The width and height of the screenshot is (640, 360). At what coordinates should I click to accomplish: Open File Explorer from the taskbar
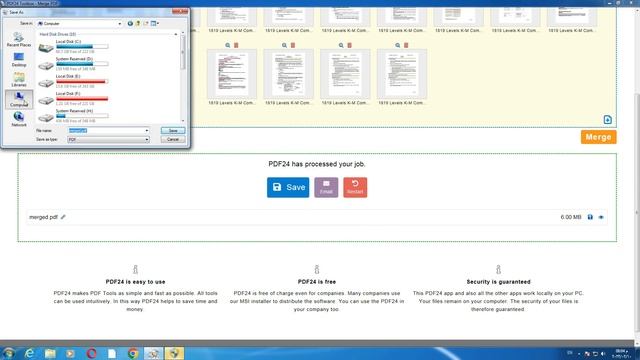pyautogui.click(x=50, y=353)
